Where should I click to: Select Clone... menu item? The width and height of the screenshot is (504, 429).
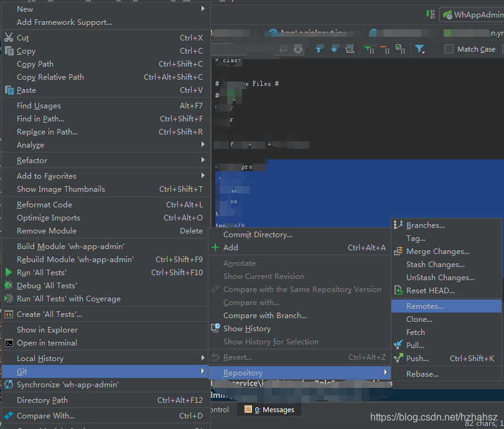[446, 319]
